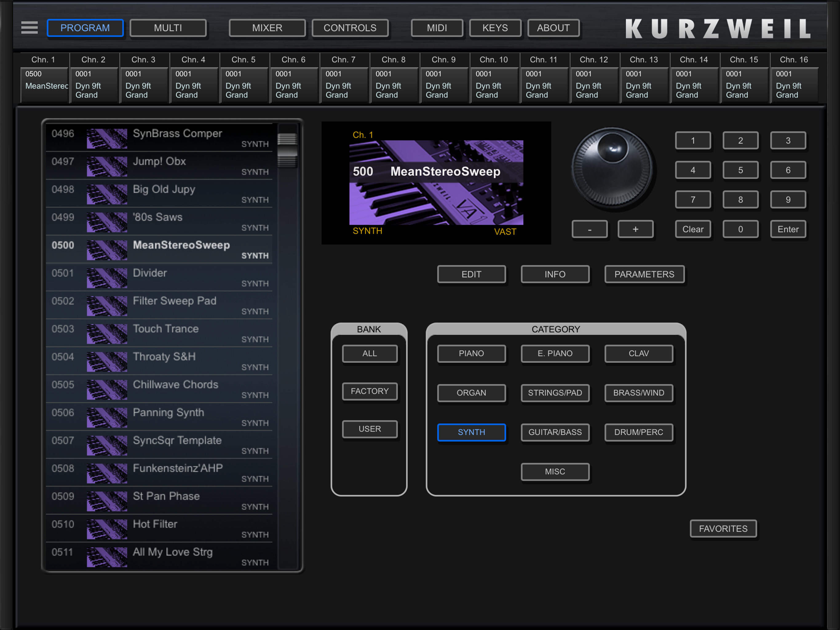Viewport: 840px width, 630px height.
Task: Select the FACTORY bank
Action: pos(370,391)
